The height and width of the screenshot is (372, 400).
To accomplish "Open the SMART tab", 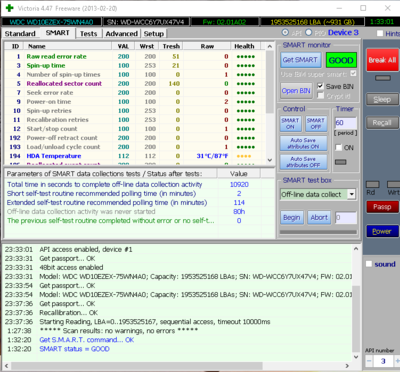I will [58, 33].
